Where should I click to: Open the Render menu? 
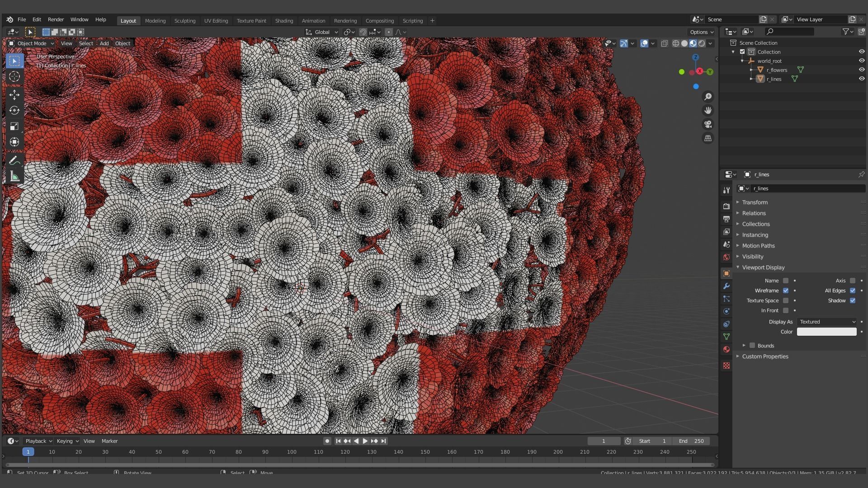pyautogui.click(x=56, y=19)
